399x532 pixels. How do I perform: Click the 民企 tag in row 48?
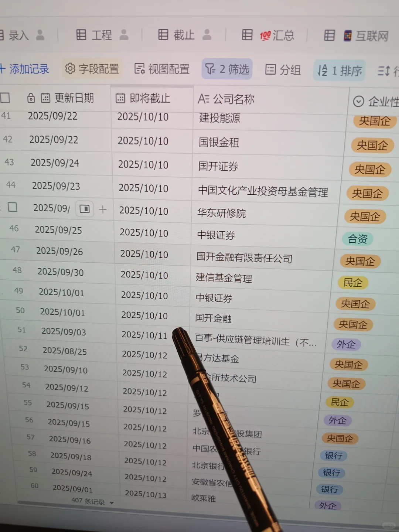(x=353, y=283)
